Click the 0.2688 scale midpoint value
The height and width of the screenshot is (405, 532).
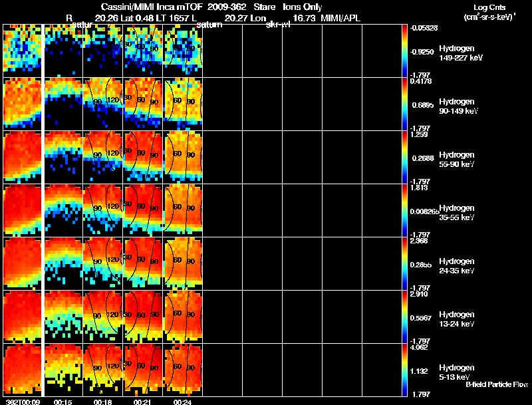[x=423, y=158]
